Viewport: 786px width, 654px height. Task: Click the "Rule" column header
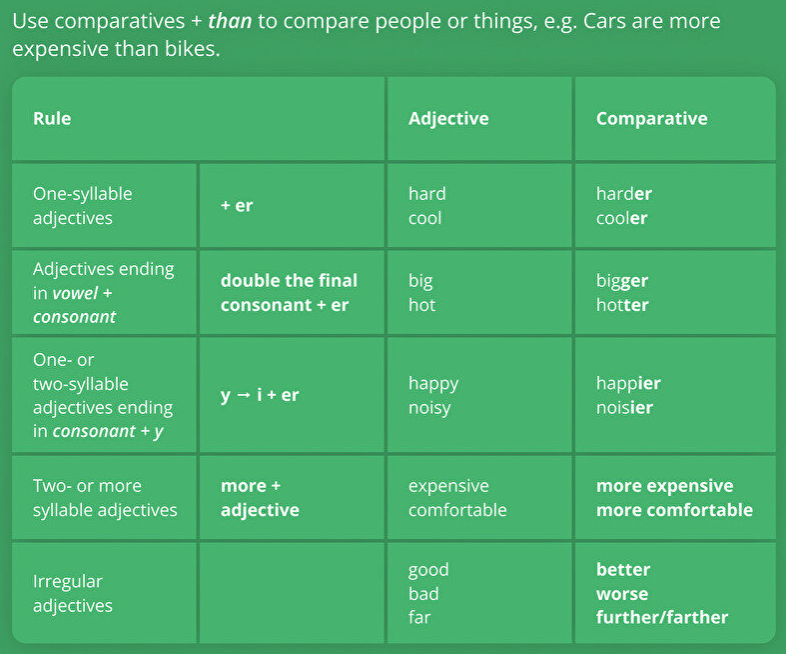pos(52,118)
